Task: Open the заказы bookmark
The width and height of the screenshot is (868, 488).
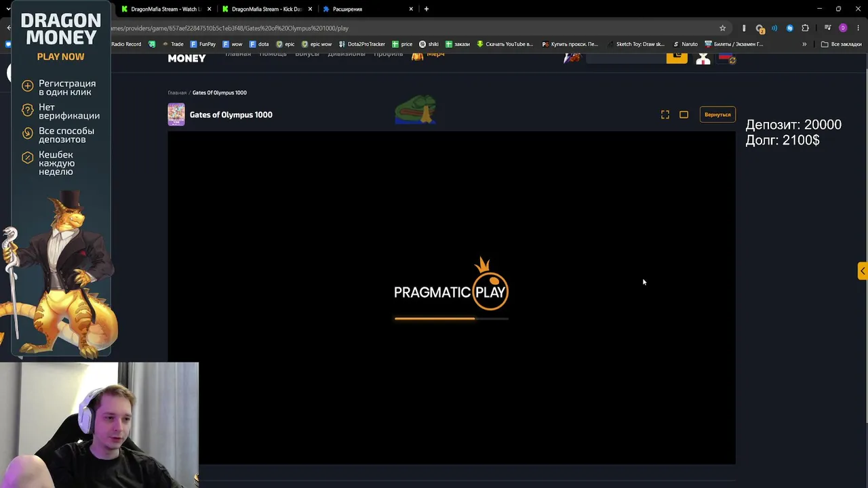Action: 457,44
